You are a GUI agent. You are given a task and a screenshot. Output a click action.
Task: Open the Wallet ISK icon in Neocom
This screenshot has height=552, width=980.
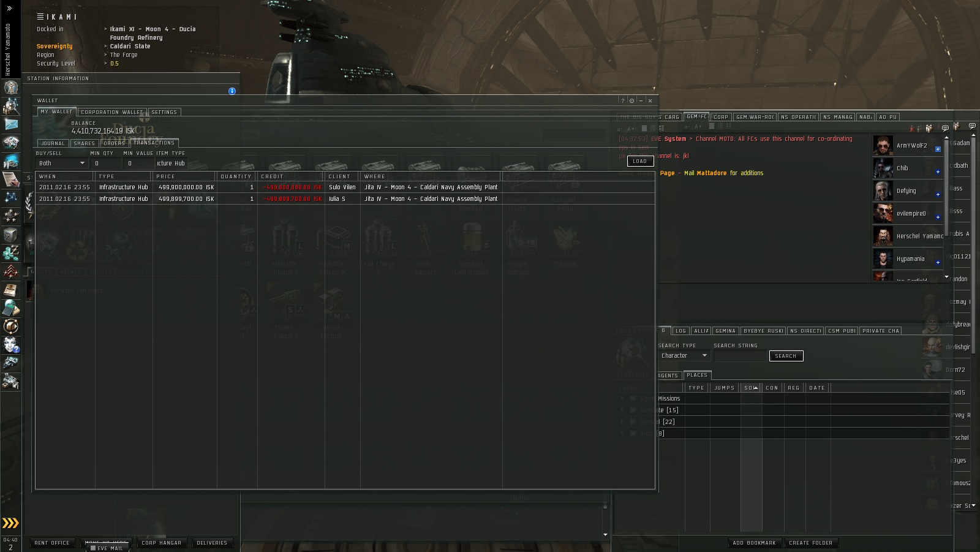click(10, 252)
